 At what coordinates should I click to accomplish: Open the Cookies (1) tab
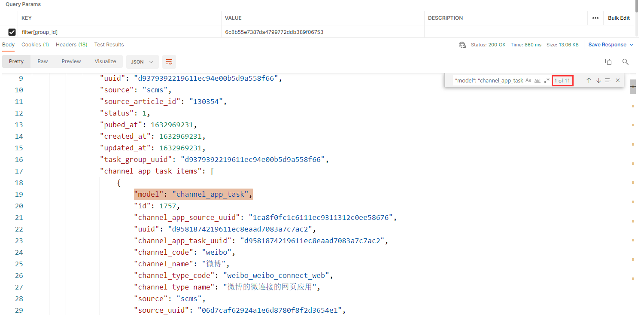tap(35, 45)
